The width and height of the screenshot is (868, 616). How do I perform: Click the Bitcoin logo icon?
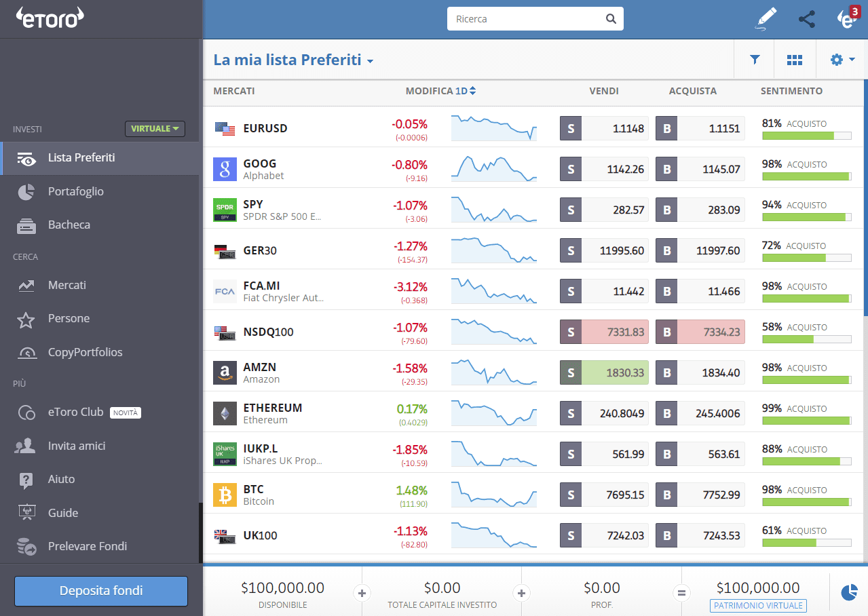tap(225, 495)
